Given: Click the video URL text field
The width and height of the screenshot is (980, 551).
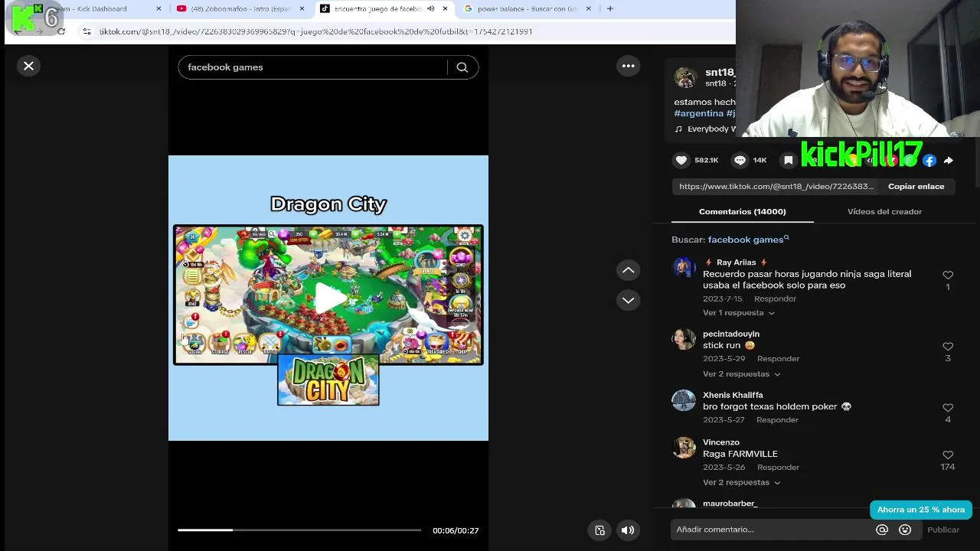Looking at the screenshot, I should (776, 187).
